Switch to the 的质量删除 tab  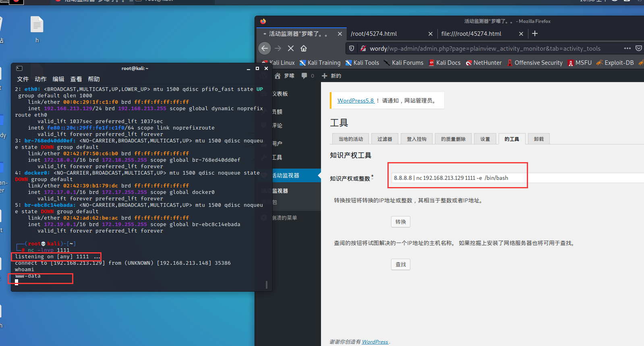(453, 139)
